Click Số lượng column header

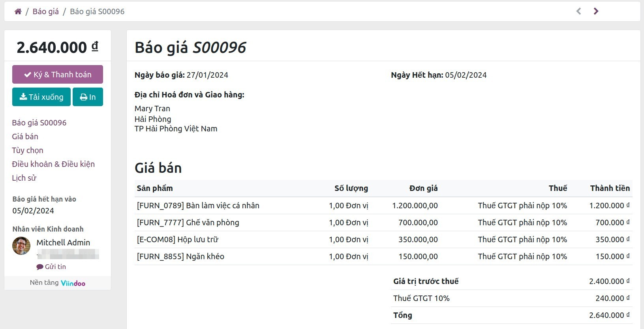(351, 188)
